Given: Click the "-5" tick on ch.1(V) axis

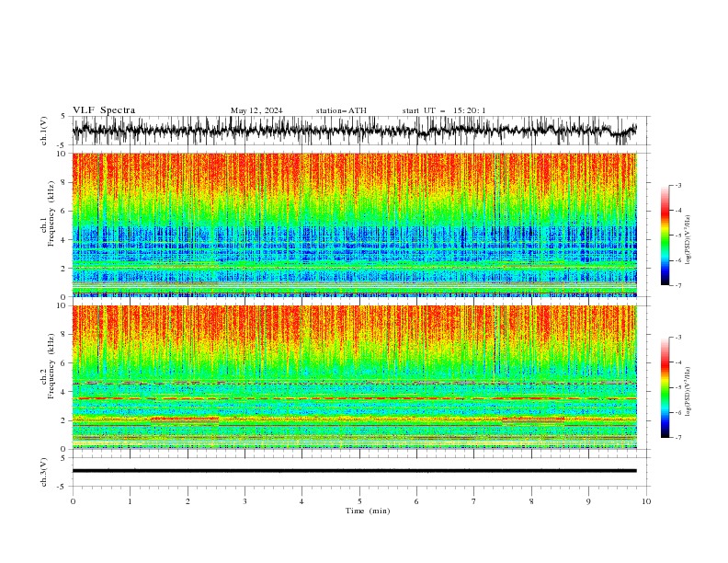Looking at the screenshot, I should pos(63,145).
